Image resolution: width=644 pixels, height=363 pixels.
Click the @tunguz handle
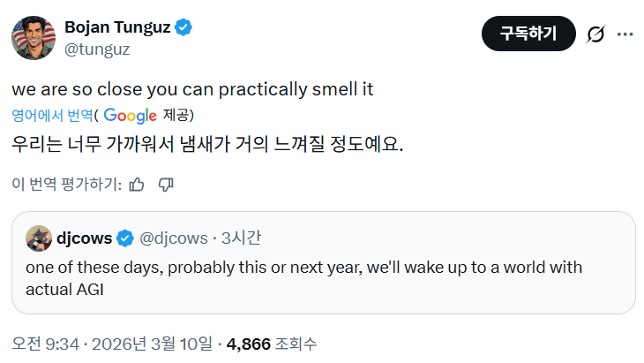tap(97, 49)
